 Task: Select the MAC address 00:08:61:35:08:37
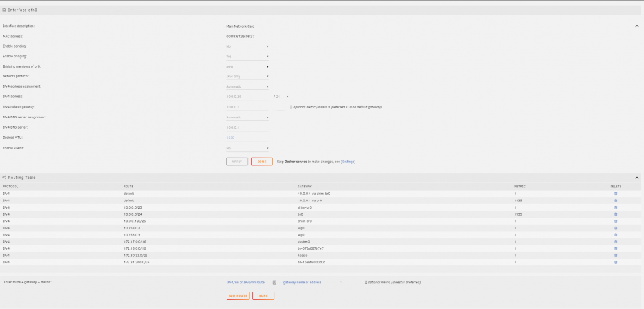pyautogui.click(x=240, y=37)
